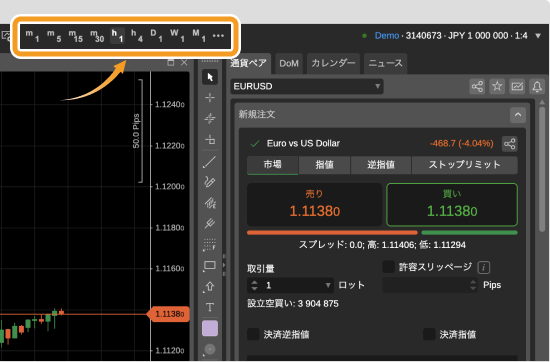Select the 指値 order type tab
Image resolution: width=550 pixels, height=362 pixels.
(324, 165)
